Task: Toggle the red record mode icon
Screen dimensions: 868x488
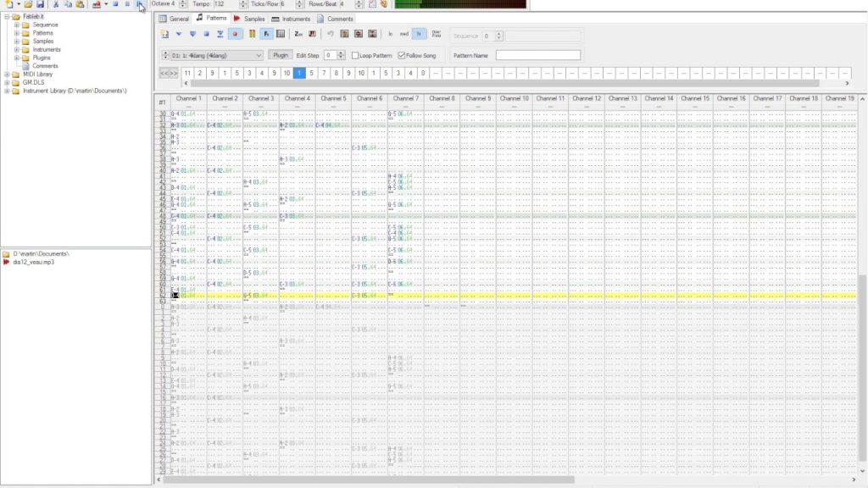Action: pyautogui.click(x=232, y=34)
